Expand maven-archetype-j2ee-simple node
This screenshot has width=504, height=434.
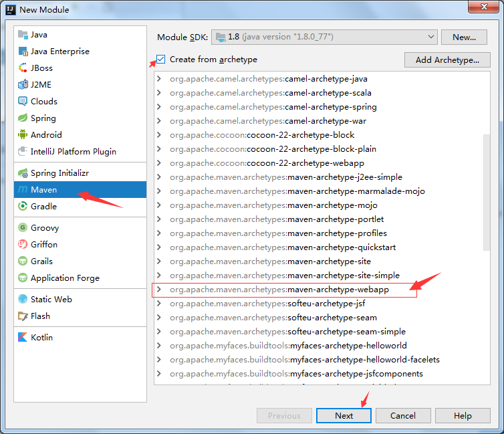click(159, 177)
